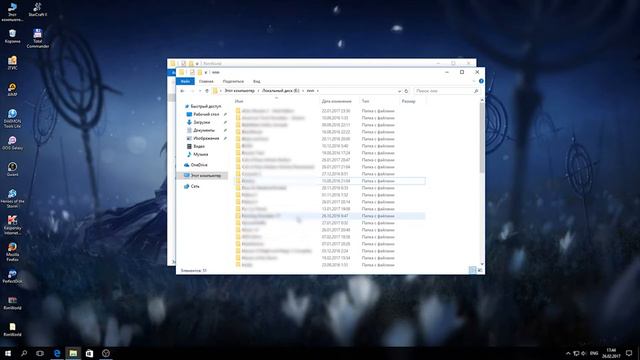Switch to details view layout button
Screen dimensions: 640x360
(x=472, y=270)
